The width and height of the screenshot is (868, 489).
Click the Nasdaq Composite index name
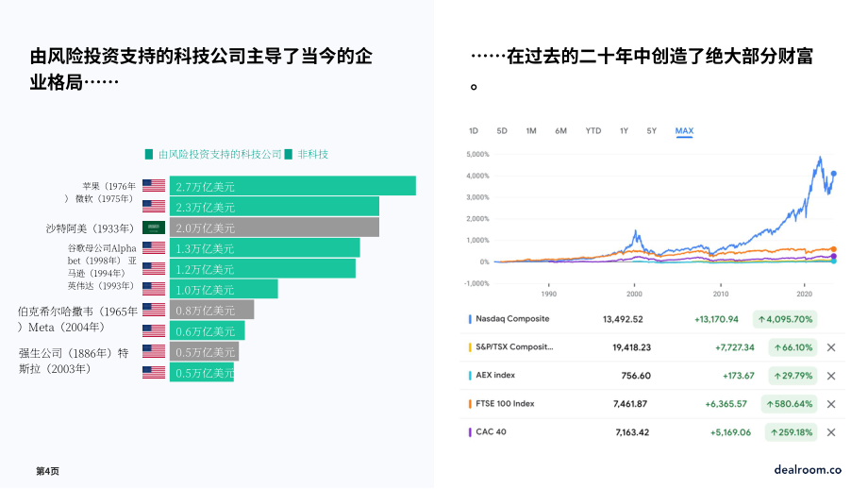pyautogui.click(x=512, y=319)
